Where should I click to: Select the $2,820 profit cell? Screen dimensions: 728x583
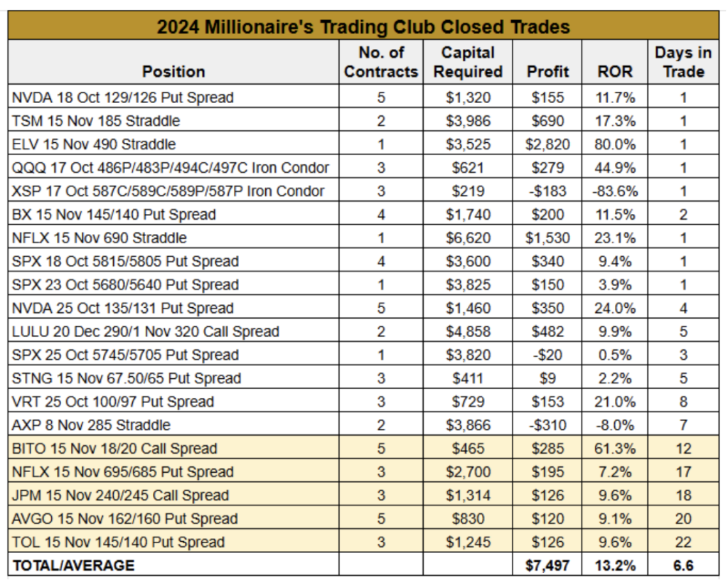pyautogui.click(x=547, y=144)
